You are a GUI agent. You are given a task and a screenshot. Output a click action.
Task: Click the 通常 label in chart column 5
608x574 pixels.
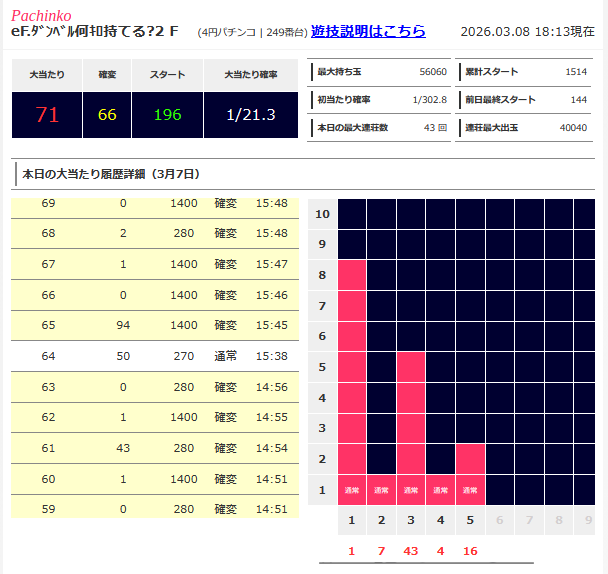tap(470, 491)
